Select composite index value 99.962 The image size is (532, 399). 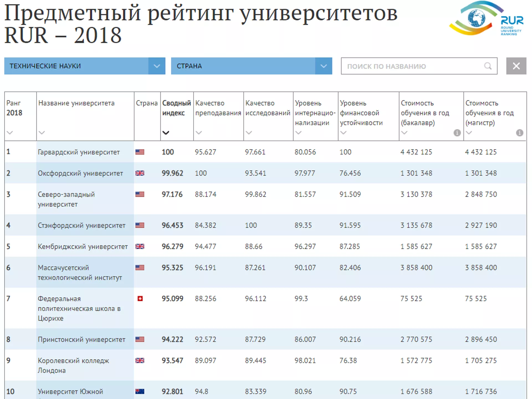(172, 173)
